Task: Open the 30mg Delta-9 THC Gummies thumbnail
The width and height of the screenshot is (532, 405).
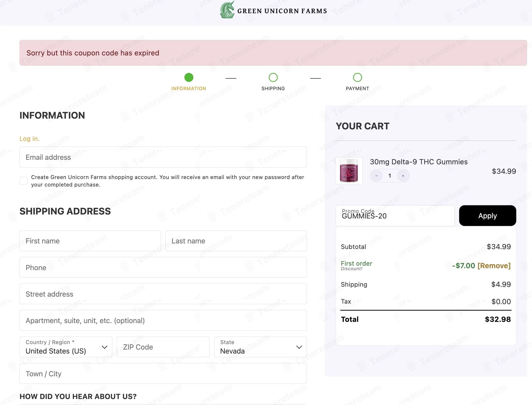Action: (349, 171)
